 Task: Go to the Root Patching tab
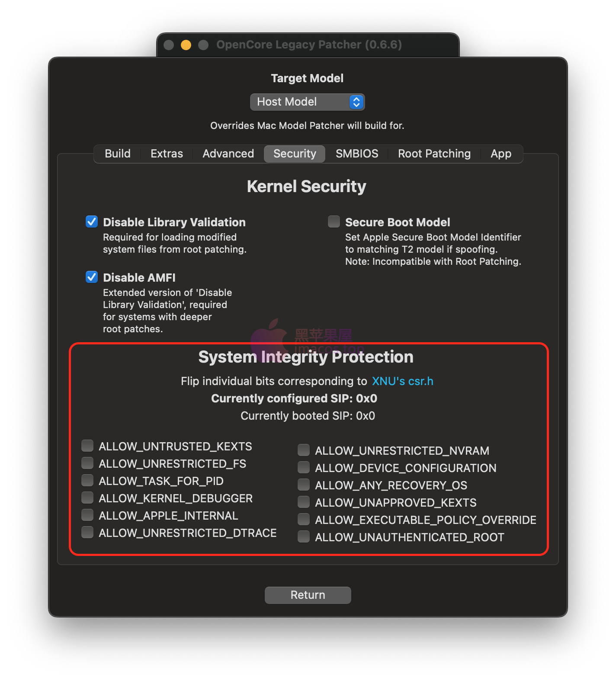434,154
